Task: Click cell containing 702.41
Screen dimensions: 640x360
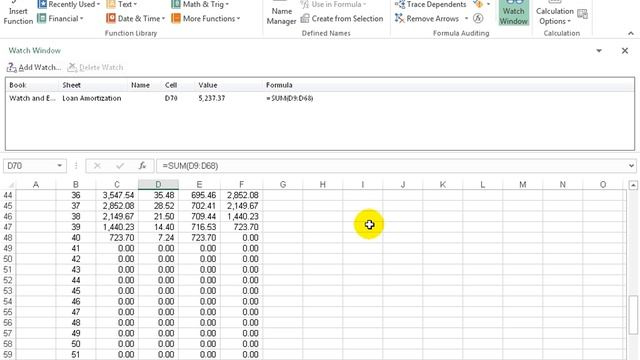Action: pos(200,206)
